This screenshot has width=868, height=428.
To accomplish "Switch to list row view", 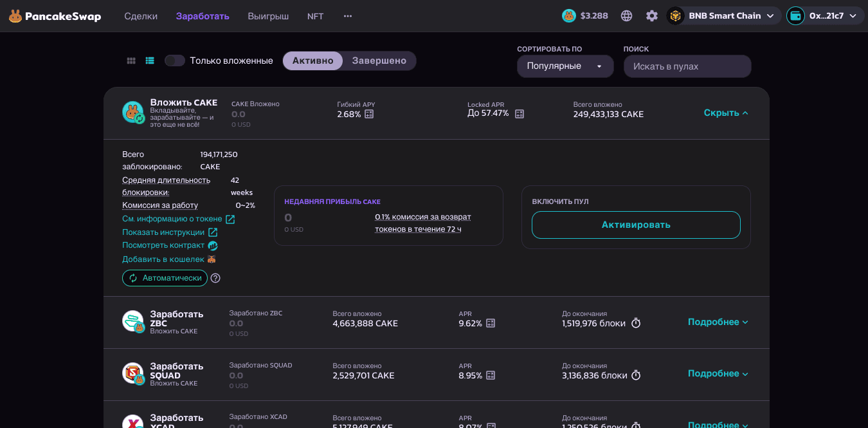I will point(150,60).
